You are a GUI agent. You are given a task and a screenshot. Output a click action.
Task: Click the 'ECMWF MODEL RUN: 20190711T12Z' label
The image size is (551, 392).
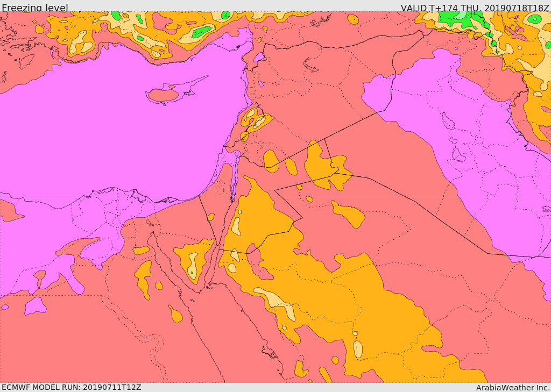[72, 388]
